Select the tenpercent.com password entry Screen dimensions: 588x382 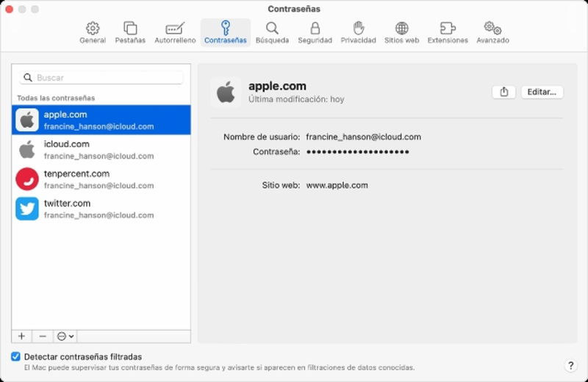pyautogui.click(x=101, y=179)
